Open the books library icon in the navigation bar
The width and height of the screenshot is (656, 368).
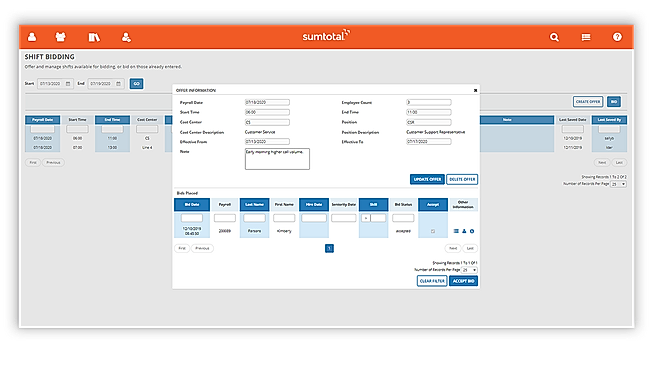click(x=94, y=37)
